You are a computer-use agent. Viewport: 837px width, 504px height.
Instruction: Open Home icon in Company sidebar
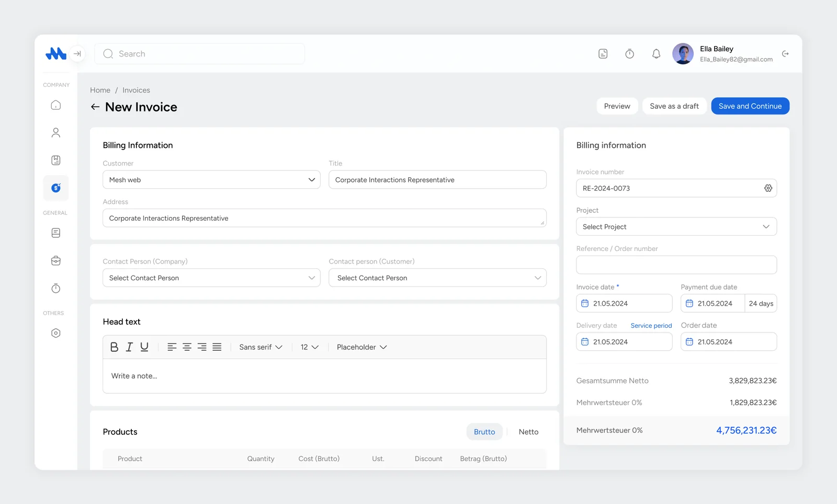point(56,105)
